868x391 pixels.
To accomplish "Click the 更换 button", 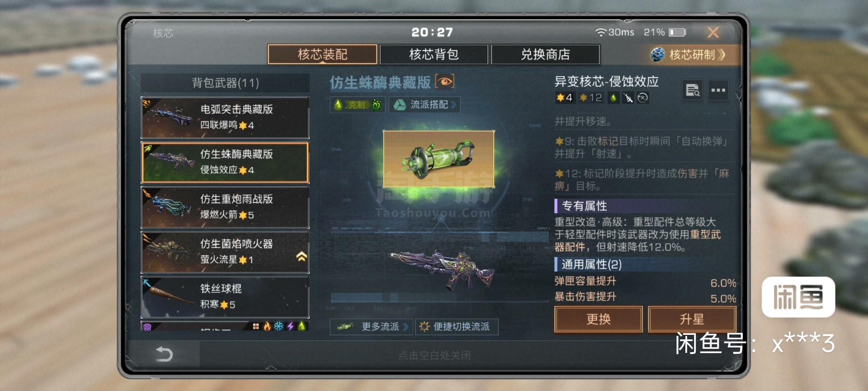I will click(599, 319).
